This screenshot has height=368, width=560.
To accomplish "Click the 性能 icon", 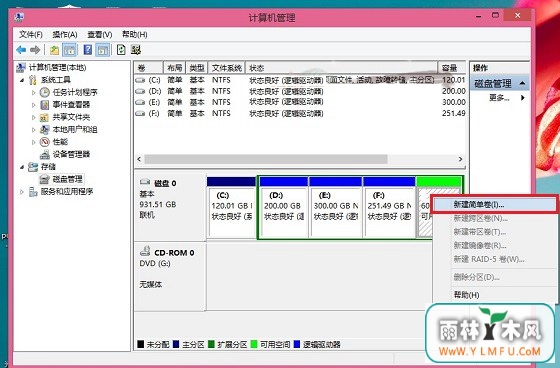I will (x=45, y=142).
